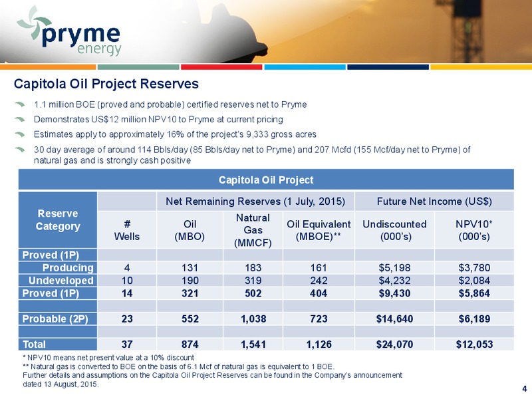Click the Proved total oil equivalent '404'

pyautogui.click(x=319, y=293)
